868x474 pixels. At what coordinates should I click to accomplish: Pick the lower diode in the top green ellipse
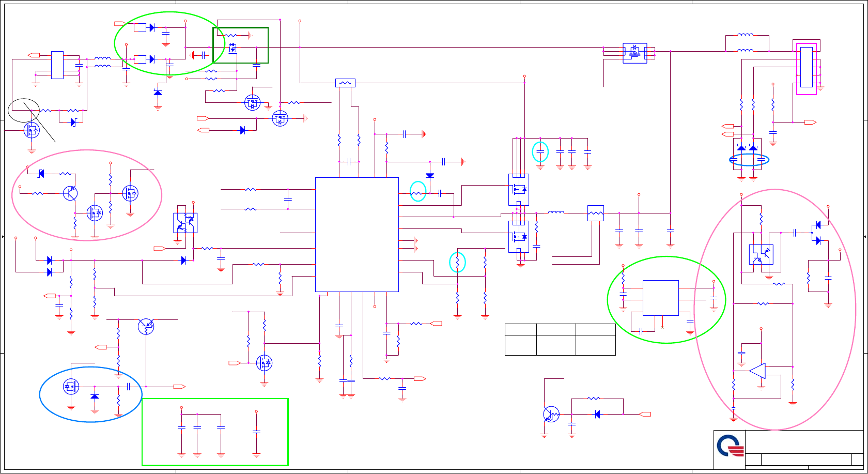tap(152, 59)
